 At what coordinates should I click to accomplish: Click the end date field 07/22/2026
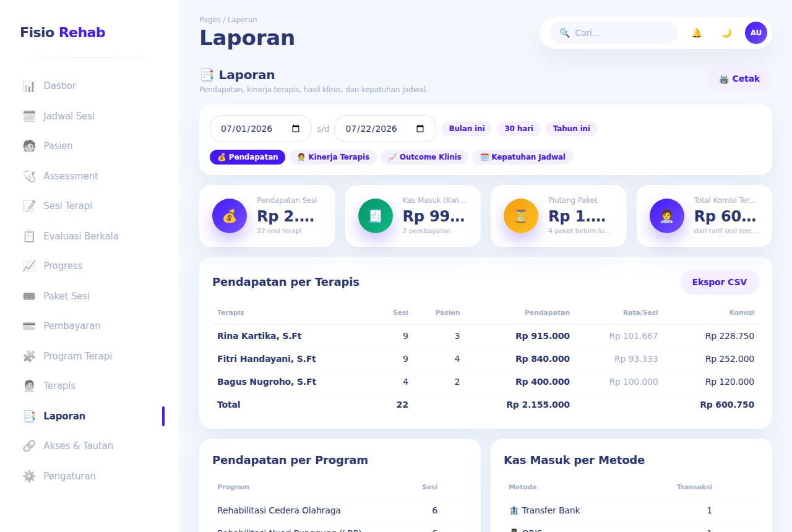coord(385,129)
